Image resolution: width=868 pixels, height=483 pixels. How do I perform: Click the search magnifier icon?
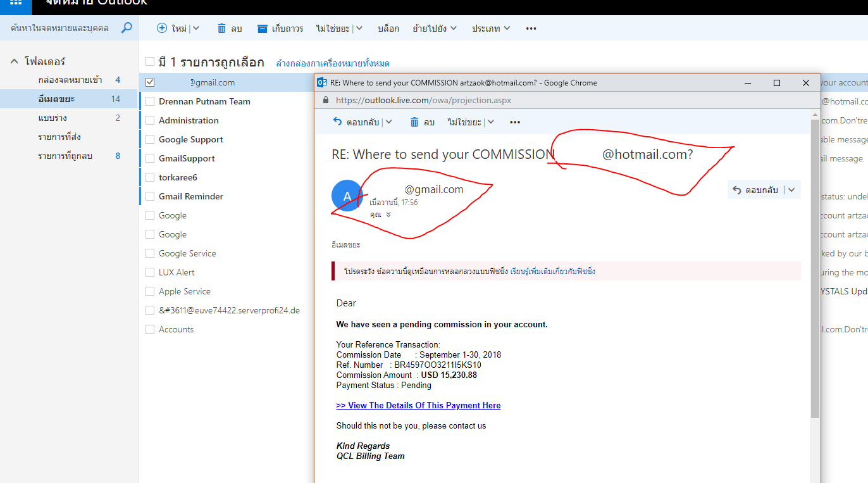[127, 28]
